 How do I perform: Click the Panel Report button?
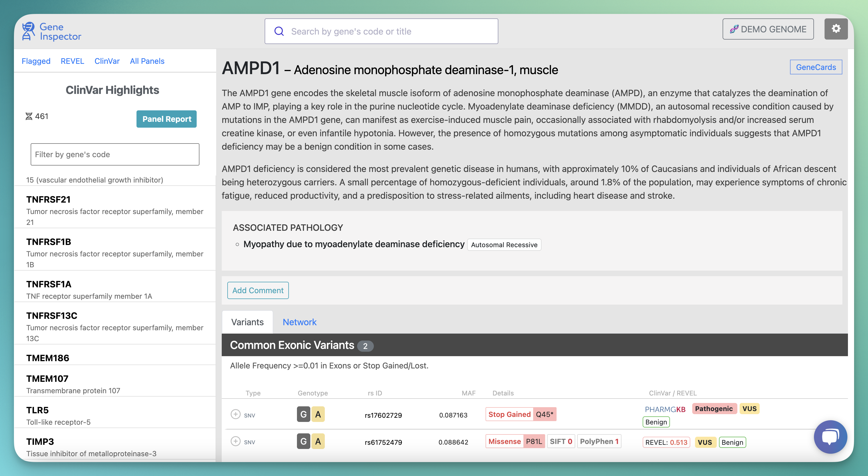point(167,119)
